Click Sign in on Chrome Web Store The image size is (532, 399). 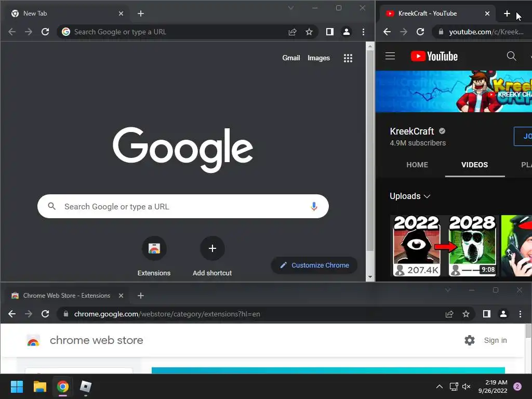tap(495, 340)
